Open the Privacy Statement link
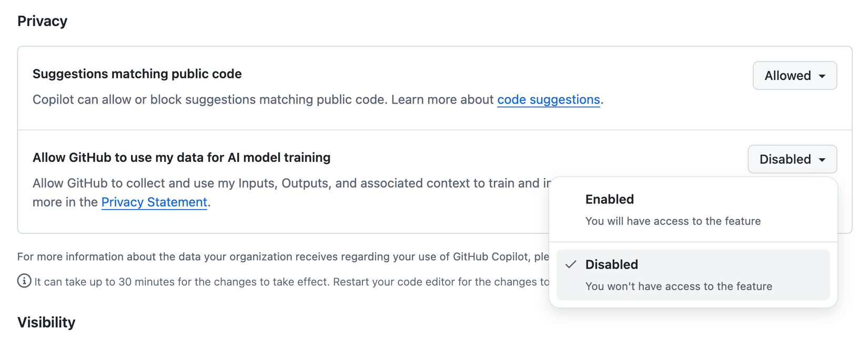The image size is (868, 339). click(x=154, y=202)
